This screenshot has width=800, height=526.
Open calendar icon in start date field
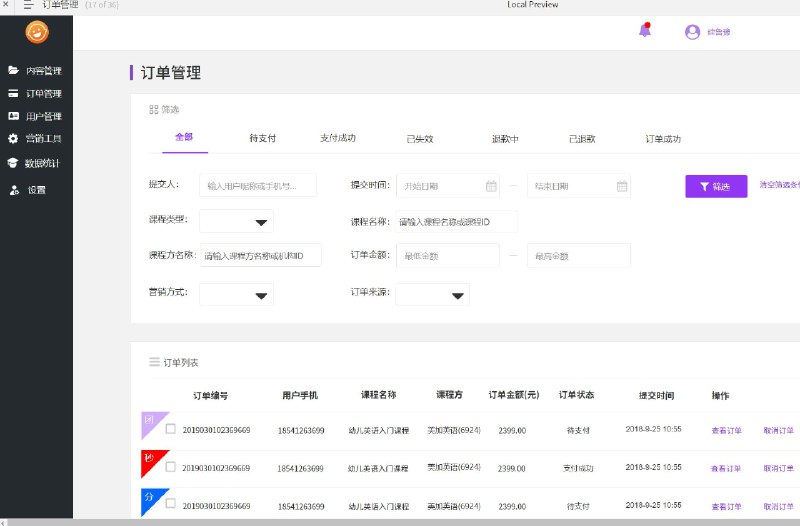point(491,186)
